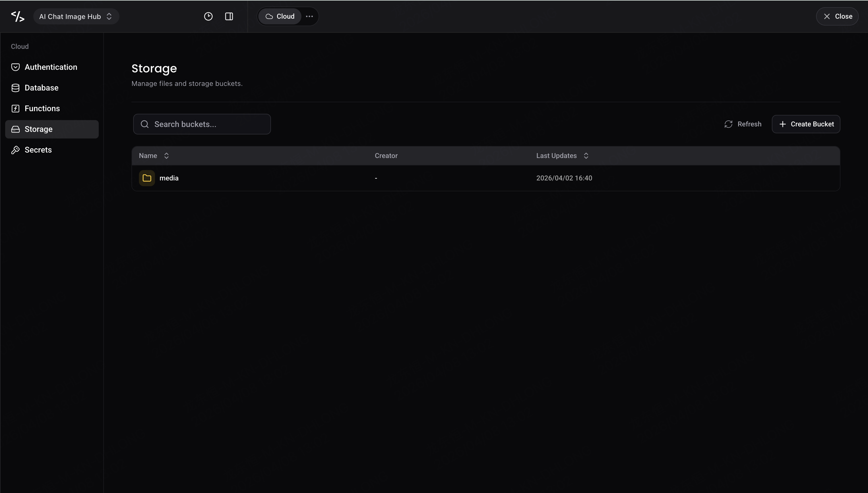This screenshot has width=868, height=493.
Task: Click the Authentication shield icon
Action: (15, 67)
